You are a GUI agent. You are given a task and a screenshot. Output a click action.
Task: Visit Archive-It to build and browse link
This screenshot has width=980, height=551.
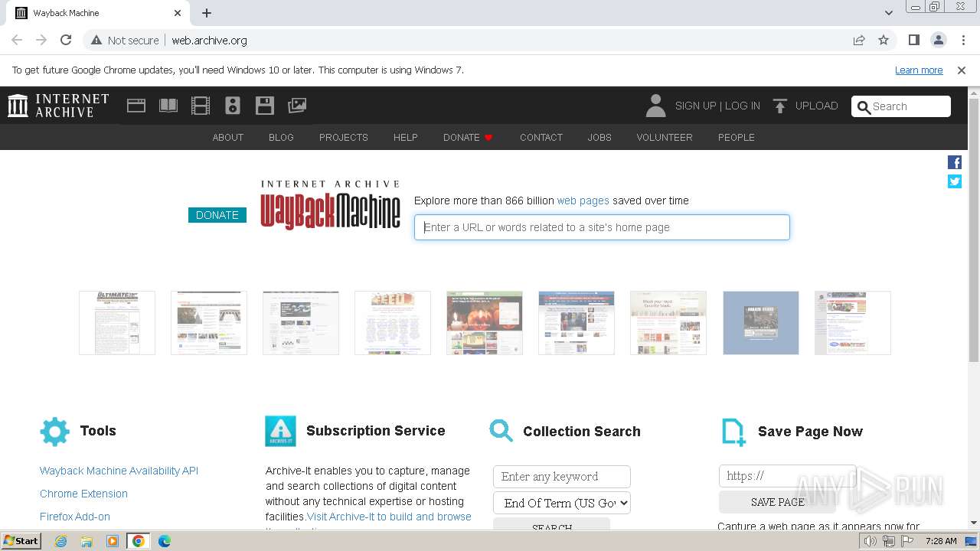click(x=389, y=517)
